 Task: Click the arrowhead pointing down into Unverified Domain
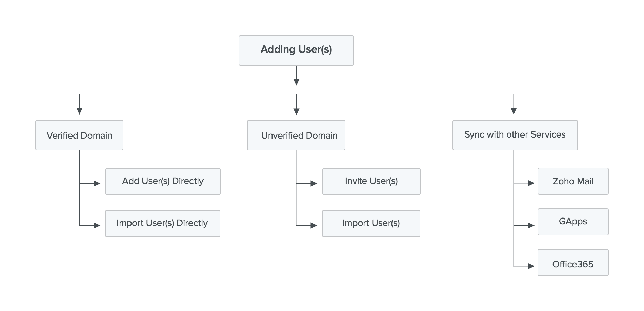click(x=296, y=111)
